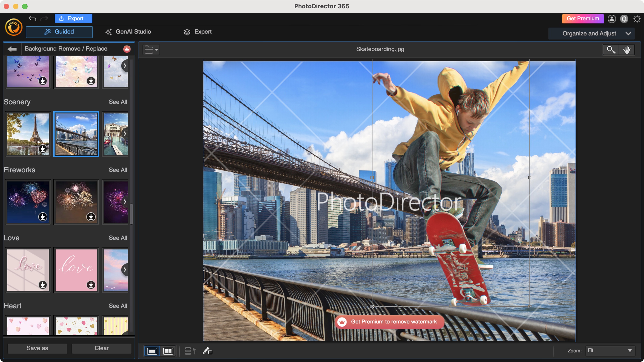Click the folder open dropdown arrow
Viewport: 644px width, 362px height.
tap(157, 50)
